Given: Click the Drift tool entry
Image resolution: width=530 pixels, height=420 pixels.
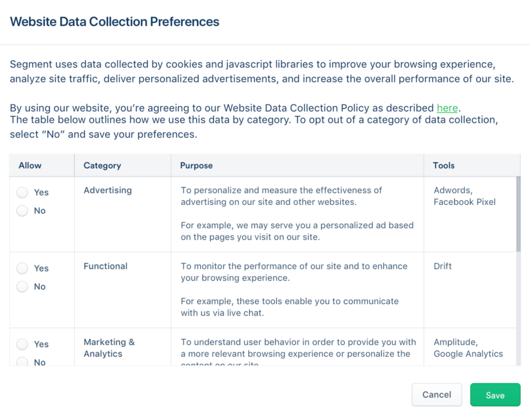Looking at the screenshot, I should pos(443,266).
